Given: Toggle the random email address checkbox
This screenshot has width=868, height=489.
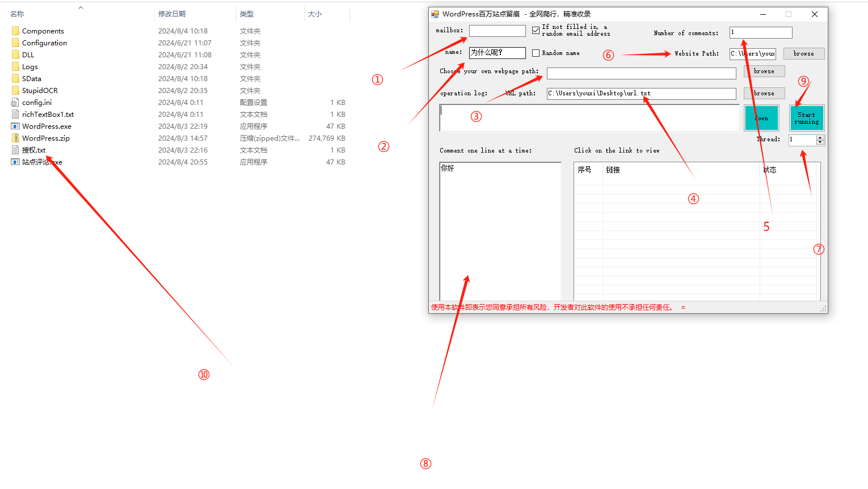Looking at the screenshot, I should [536, 30].
